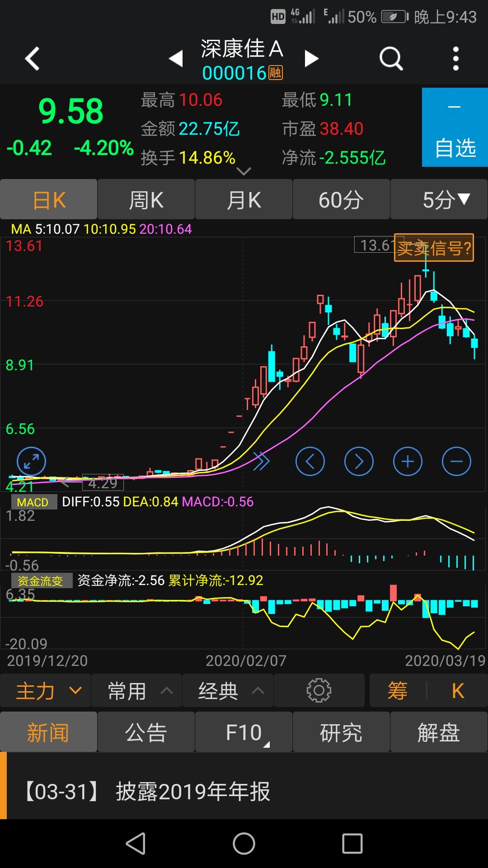Toggle the K chart mode
Image resolution: width=488 pixels, height=868 pixels.
pyautogui.click(x=457, y=691)
